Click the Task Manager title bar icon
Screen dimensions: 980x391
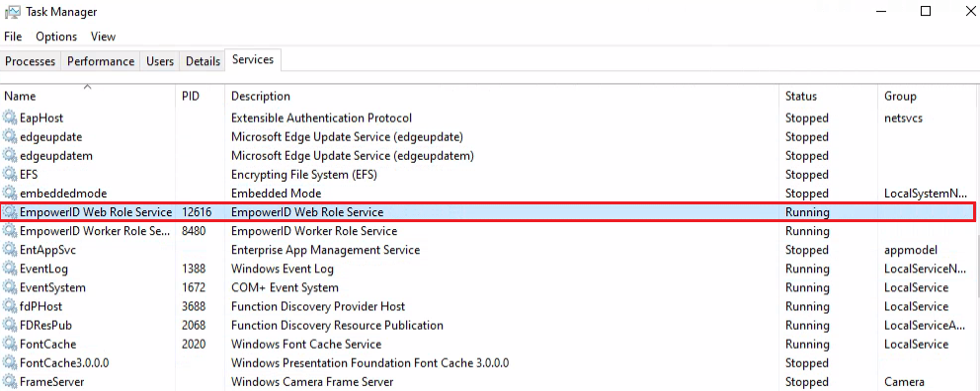coord(13,11)
